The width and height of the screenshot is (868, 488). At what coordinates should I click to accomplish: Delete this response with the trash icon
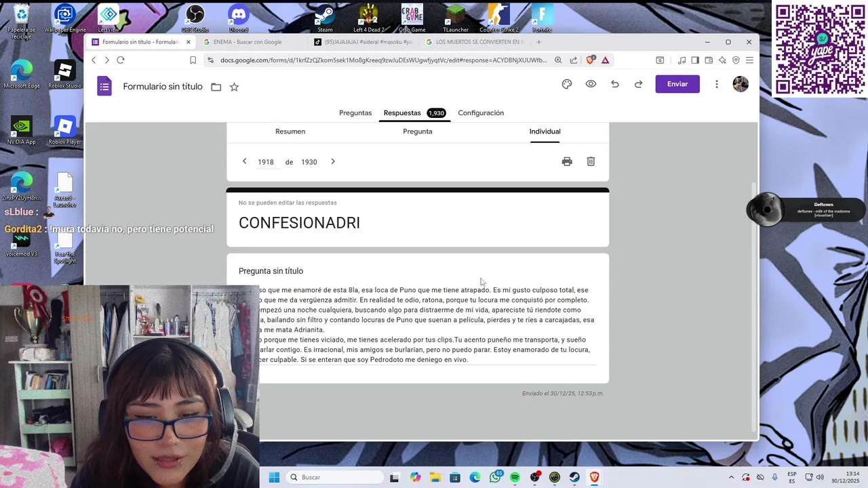tap(591, 161)
